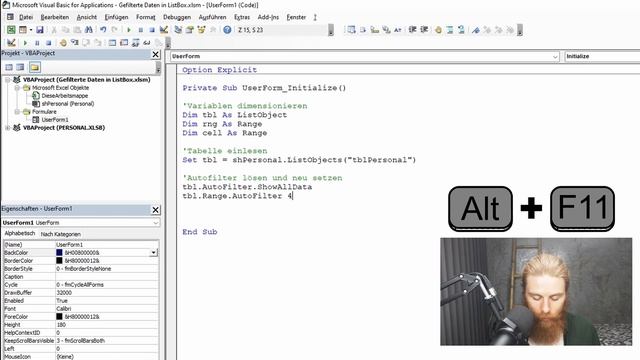Image resolution: width=640 pixels, height=360 pixels.
Task: Toggle Folders in the Project panel
Action: click(35, 67)
